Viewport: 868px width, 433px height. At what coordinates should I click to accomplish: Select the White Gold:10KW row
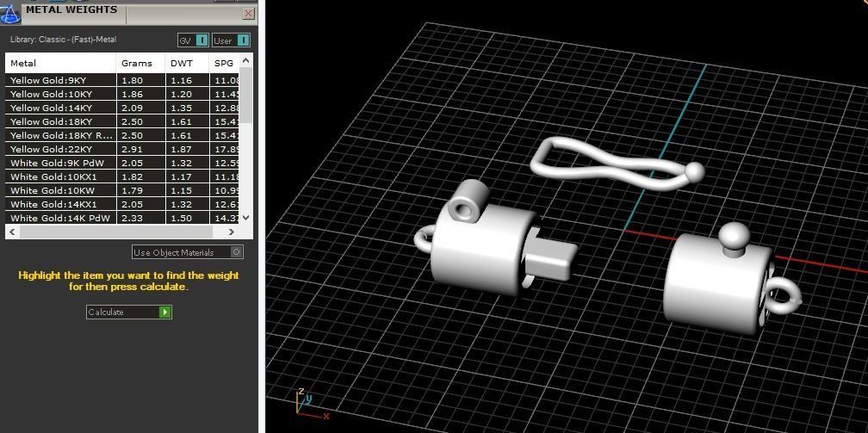click(123, 190)
